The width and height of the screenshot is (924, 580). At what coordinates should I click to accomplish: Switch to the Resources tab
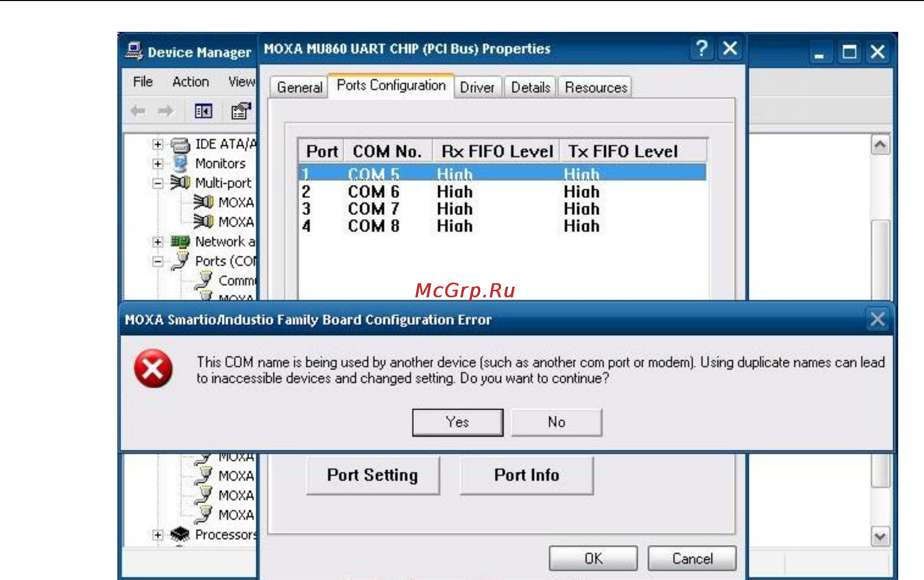pos(596,87)
